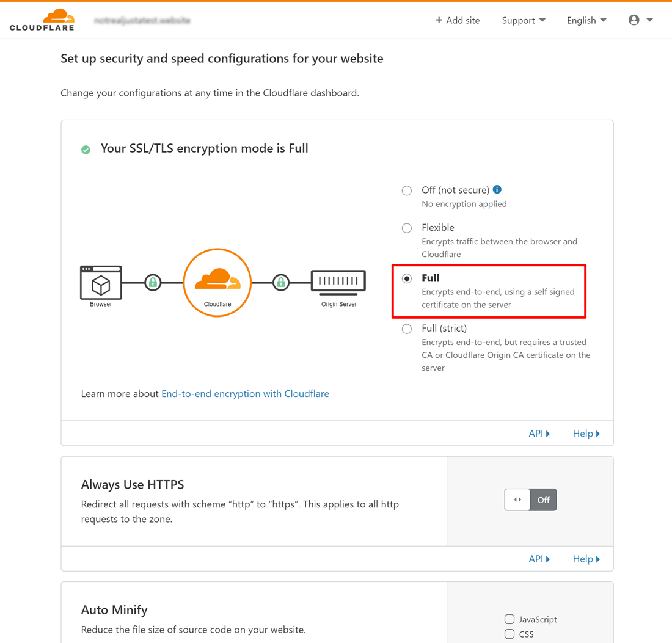Click the Cloudflare cloud circle in diagram
This screenshot has height=643, width=672.
(217, 283)
